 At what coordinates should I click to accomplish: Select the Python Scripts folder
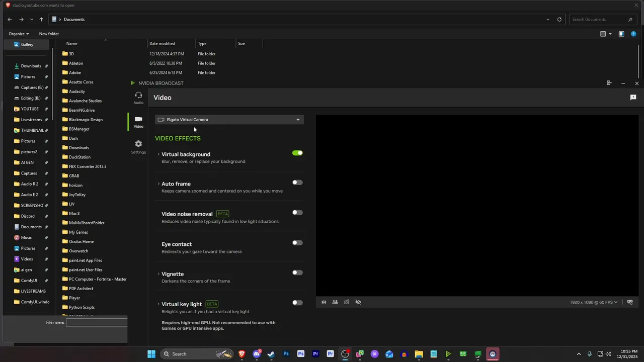[82, 307]
